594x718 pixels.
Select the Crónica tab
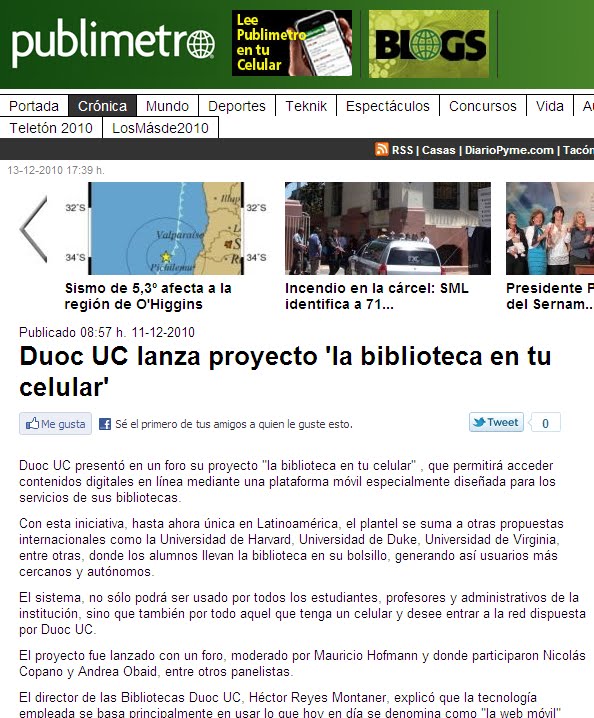(x=102, y=106)
